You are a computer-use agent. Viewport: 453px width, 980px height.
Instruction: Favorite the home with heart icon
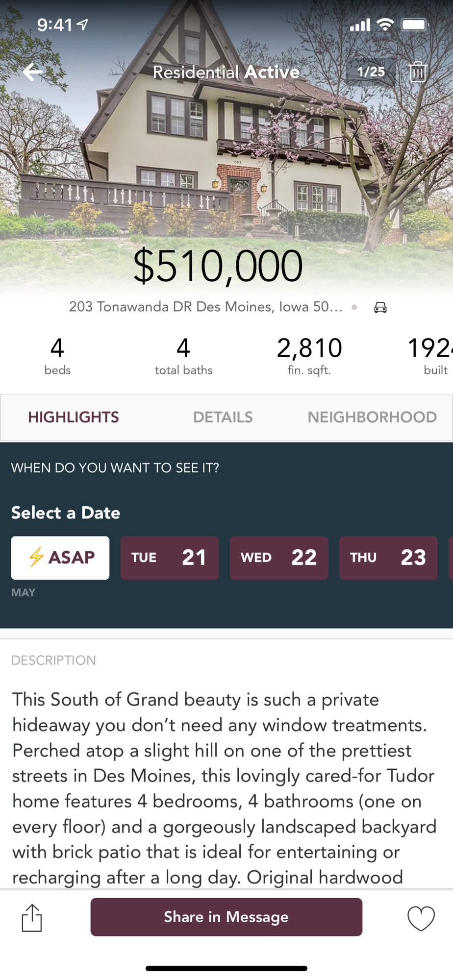(421, 918)
